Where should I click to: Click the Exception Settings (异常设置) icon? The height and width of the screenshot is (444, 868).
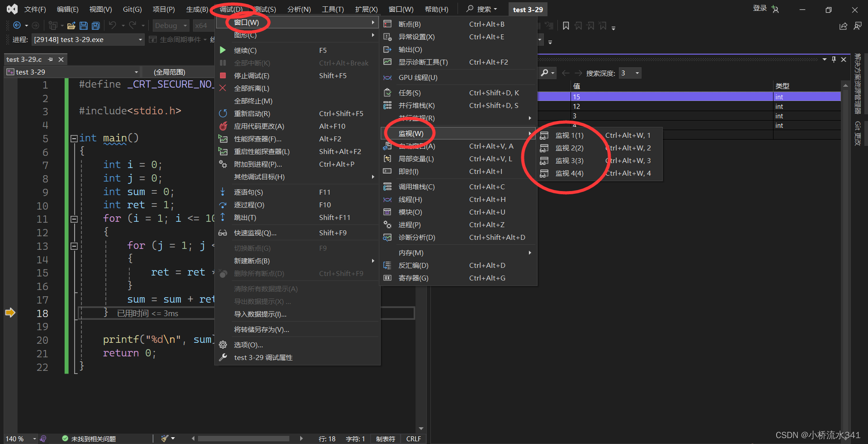click(387, 37)
